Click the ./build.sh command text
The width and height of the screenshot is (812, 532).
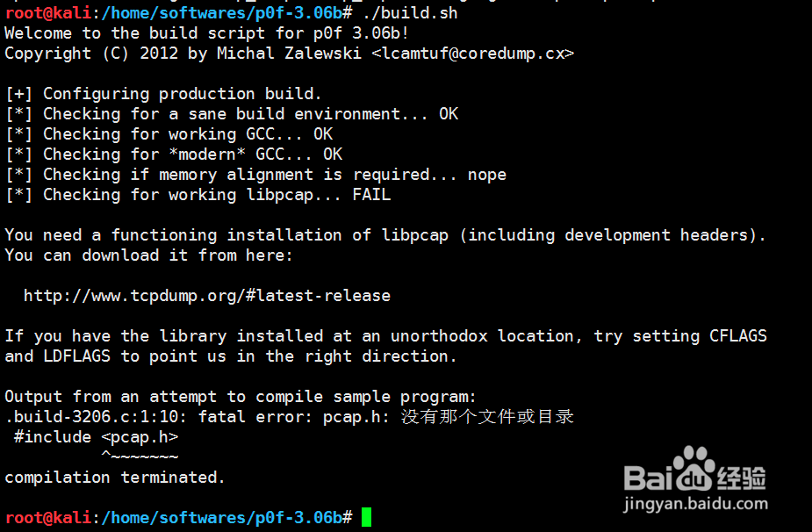(410, 13)
